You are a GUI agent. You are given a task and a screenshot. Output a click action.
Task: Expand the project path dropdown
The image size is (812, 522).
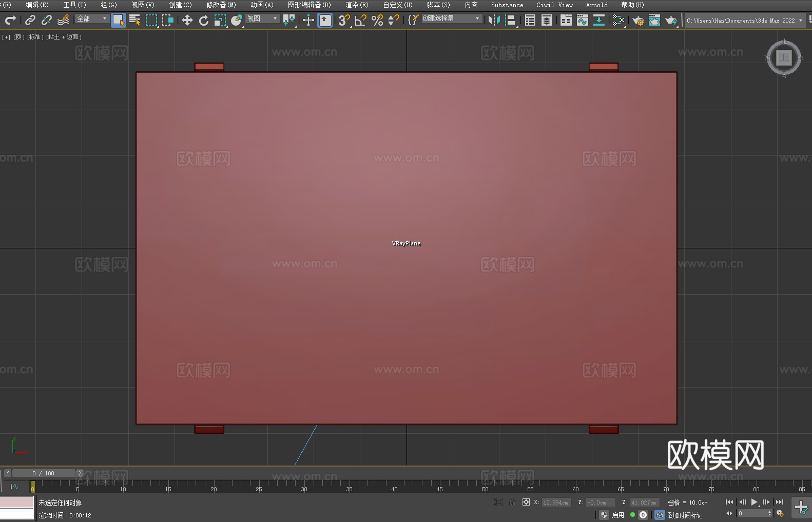(800, 21)
